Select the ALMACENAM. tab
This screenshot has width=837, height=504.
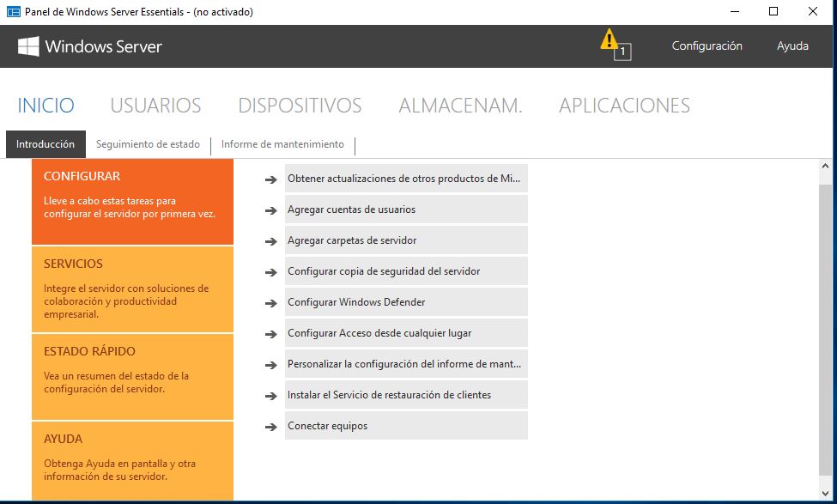(460, 105)
